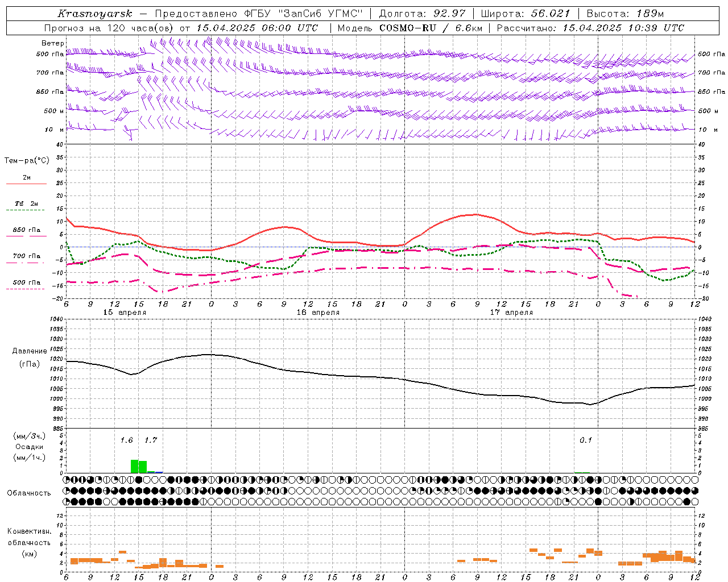Image resolution: width=728 pixels, height=582 pixels.
Task: Click the solid line sample under 2м legend
Action: pyautogui.click(x=26, y=184)
